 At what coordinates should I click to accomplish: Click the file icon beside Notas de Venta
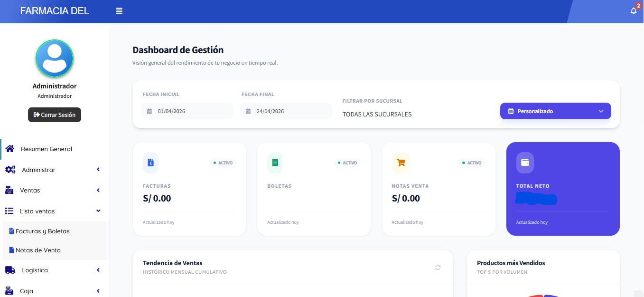(x=11, y=250)
